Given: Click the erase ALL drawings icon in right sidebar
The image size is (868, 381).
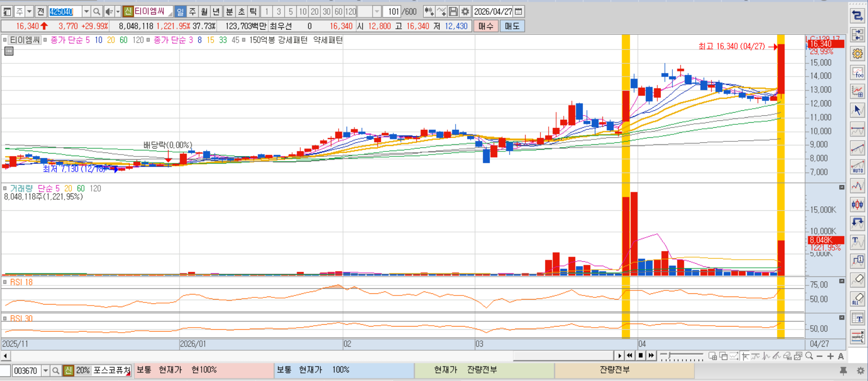Looking at the screenshot, I should (857, 299).
